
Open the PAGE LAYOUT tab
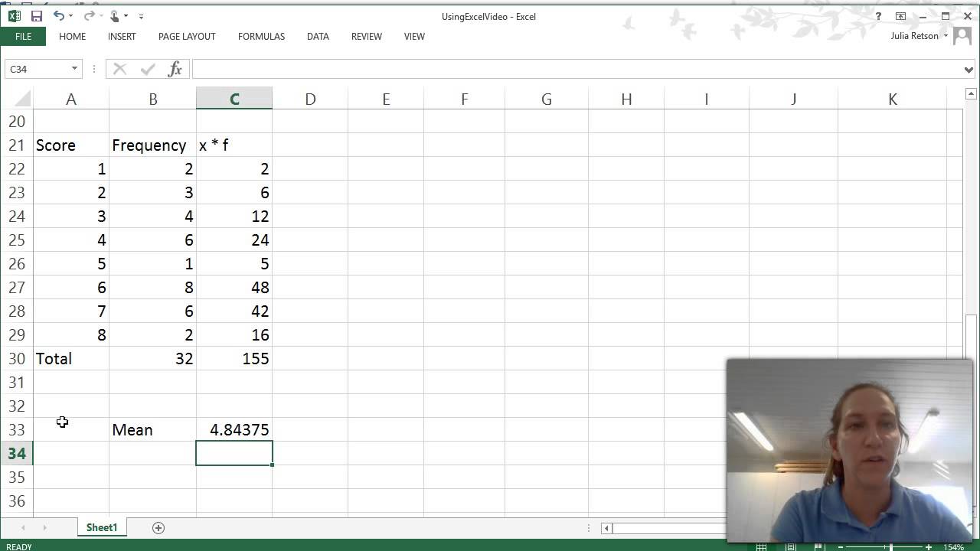[187, 36]
